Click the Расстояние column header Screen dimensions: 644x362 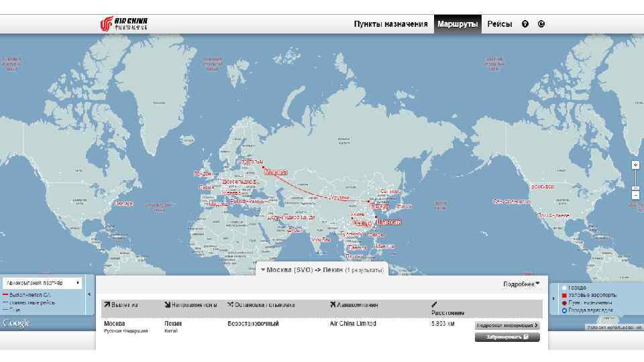click(447, 313)
